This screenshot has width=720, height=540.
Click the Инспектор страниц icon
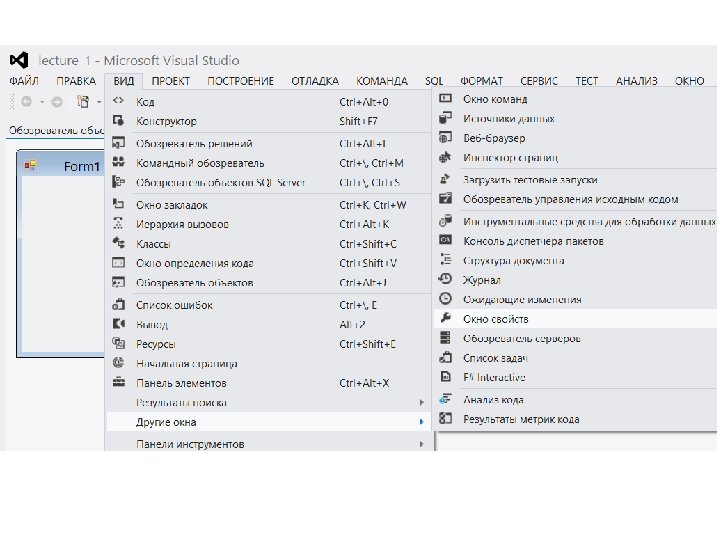click(445, 157)
